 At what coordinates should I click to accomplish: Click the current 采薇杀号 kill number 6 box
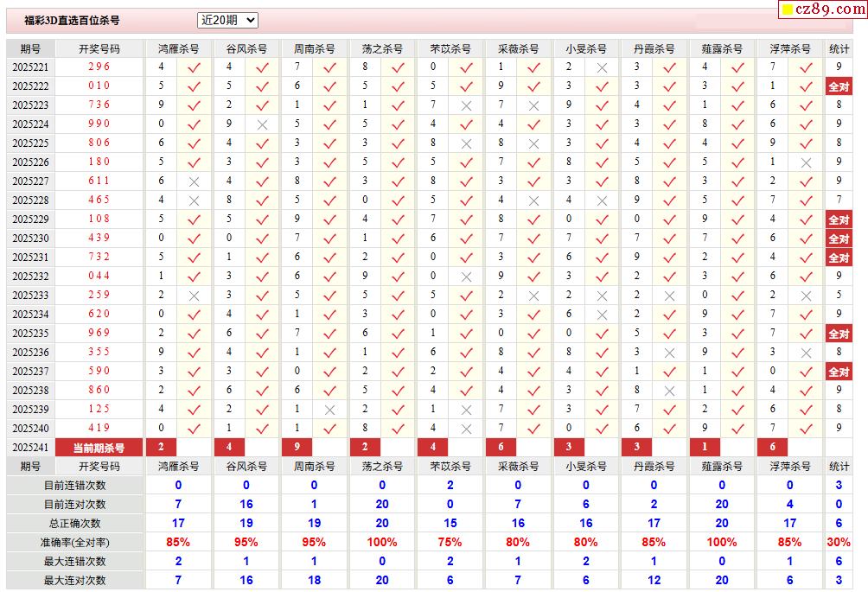pyautogui.click(x=501, y=447)
